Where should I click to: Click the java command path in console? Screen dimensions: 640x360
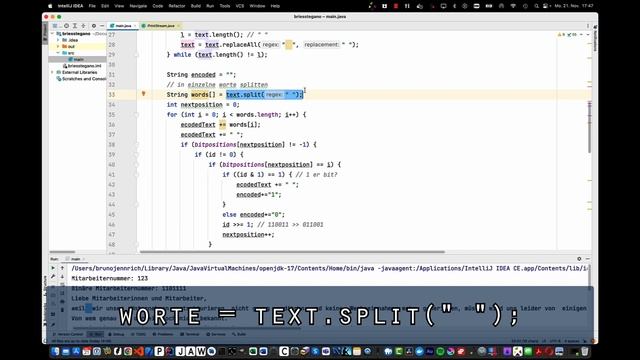[330, 268]
